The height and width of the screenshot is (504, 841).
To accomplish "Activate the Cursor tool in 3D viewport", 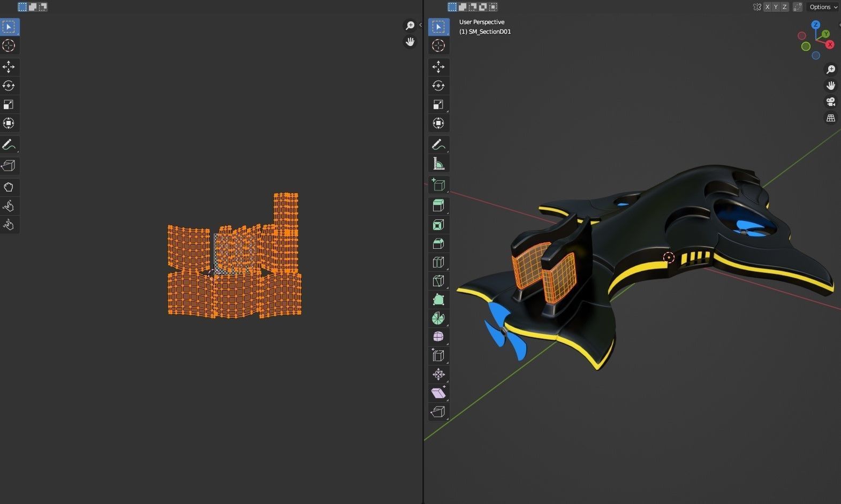I will click(x=438, y=45).
